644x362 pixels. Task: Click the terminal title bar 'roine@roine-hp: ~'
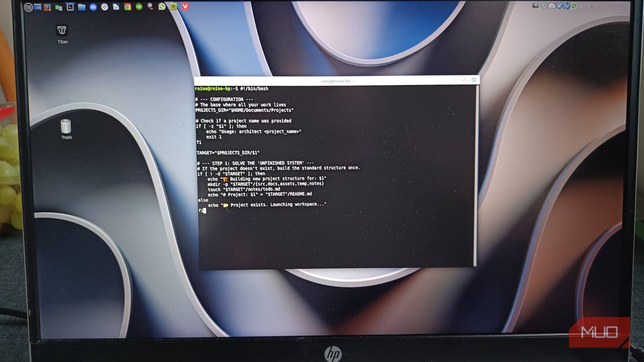point(337,81)
